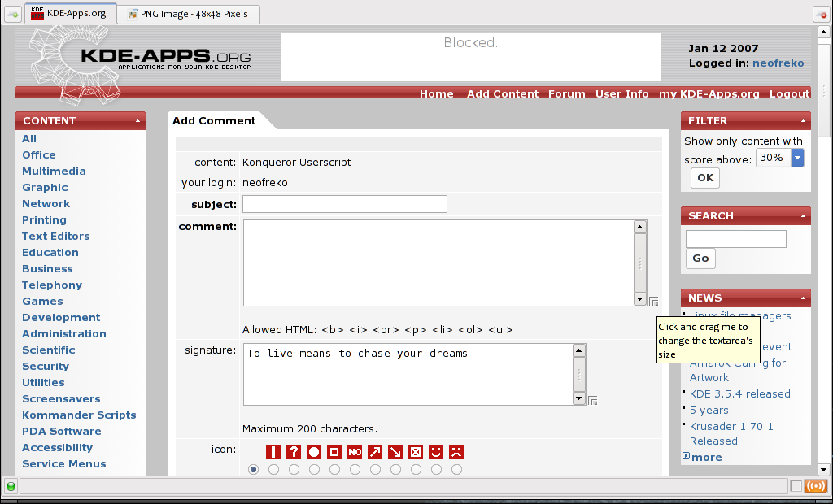Focus the subject input field
Screen dimensions: 833x504
click(x=345, y=204)
